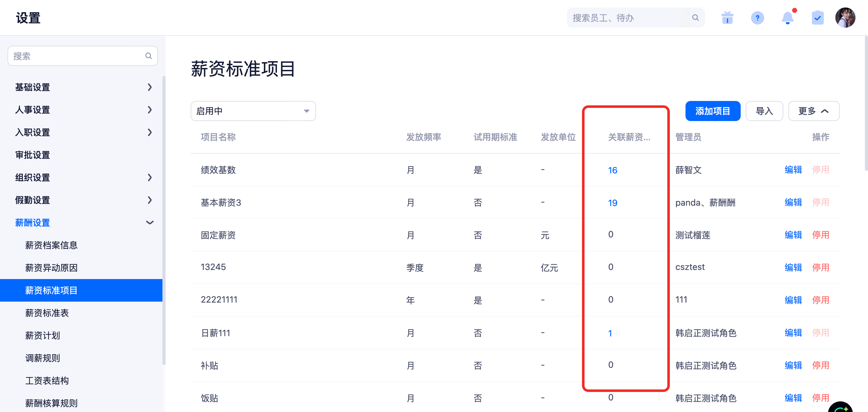This screenshot has height=412, width=868.
Task: Click the 项目名称 column header
Action: click(218, 137)
